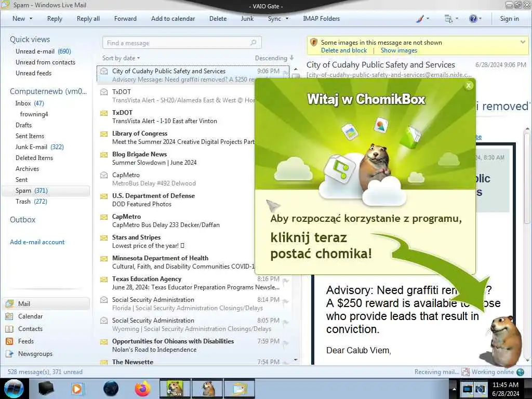Collapse the Quick views section
This screenshot has height=399, width=532.
coord(30,39)
